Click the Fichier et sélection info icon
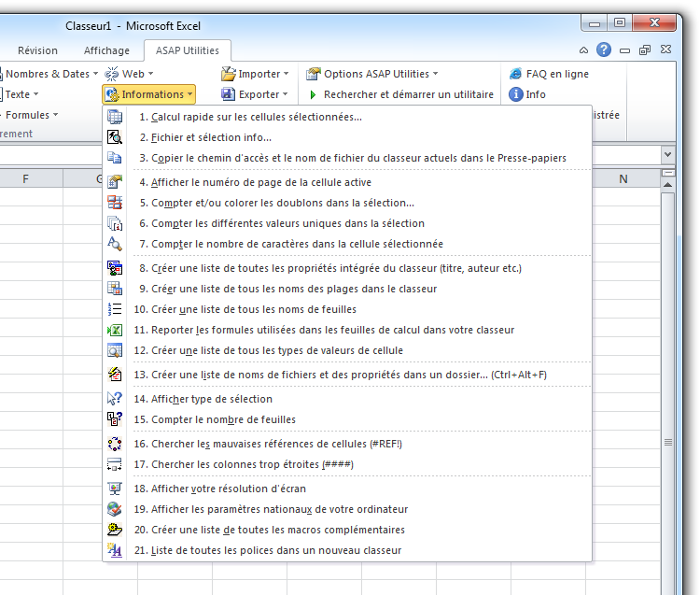The image size is (700, 595). [x=115, y=137]
